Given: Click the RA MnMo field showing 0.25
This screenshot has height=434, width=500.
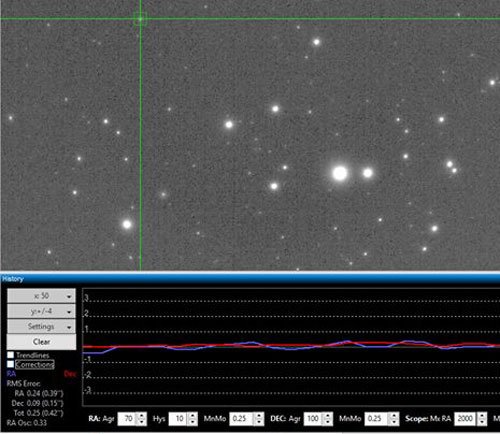Looking at the screenshot, I should (x=242, y=419).
